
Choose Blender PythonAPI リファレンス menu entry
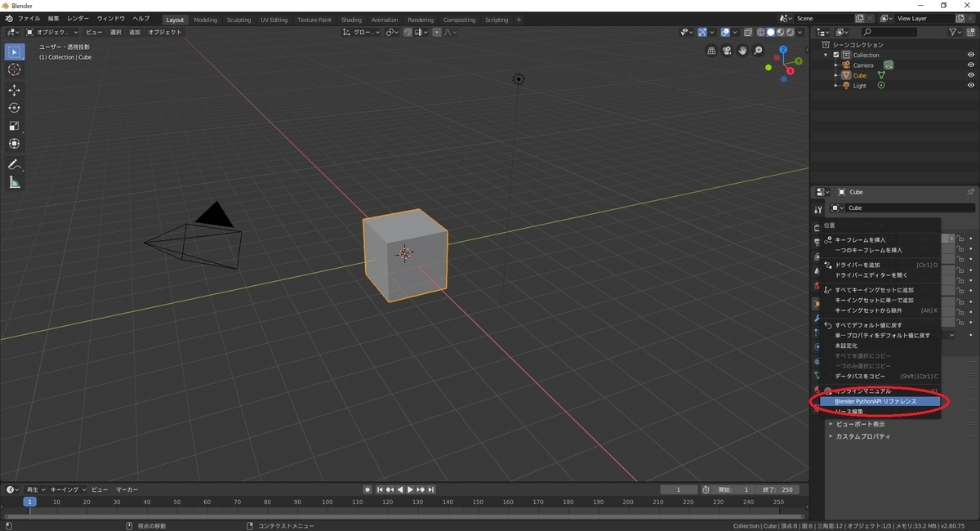(881, 401)
